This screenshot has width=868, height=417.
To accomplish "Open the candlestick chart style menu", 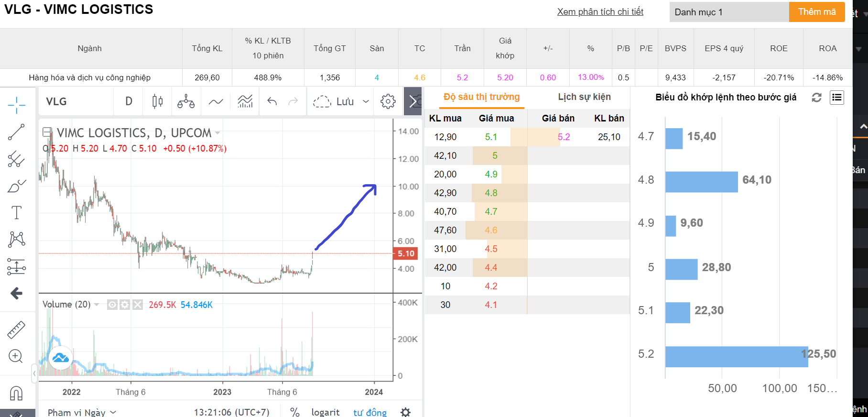I will coord(157,101).
